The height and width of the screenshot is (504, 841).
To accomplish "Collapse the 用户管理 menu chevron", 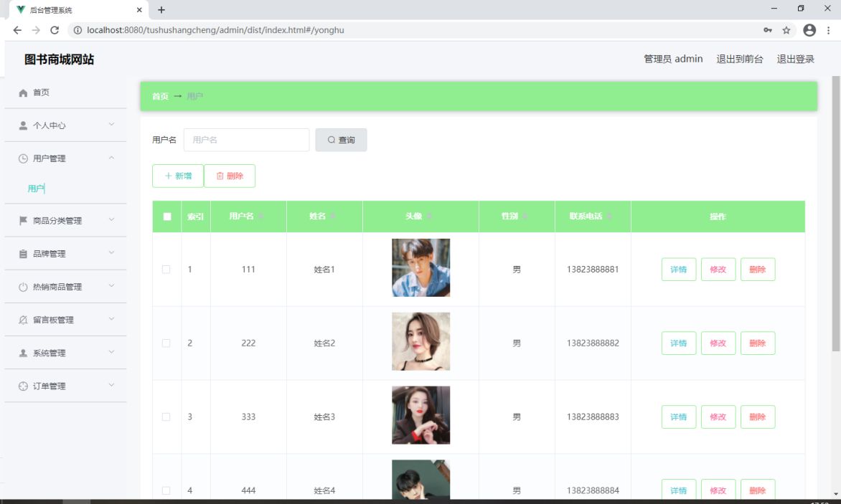I will click(111, 158).
